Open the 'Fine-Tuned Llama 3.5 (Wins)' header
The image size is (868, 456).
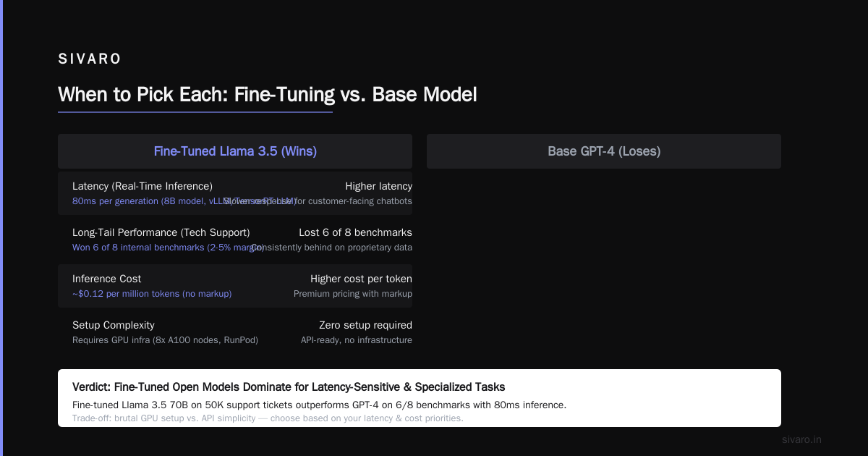235,151
